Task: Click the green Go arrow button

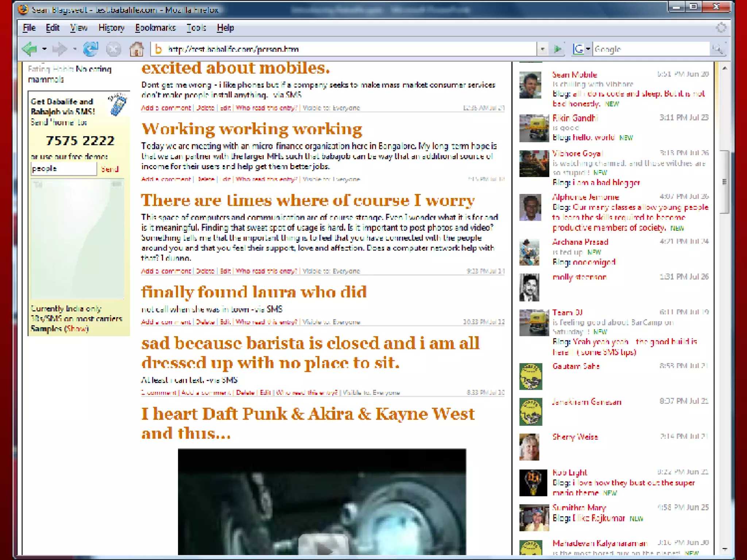Action: (557, 49)
